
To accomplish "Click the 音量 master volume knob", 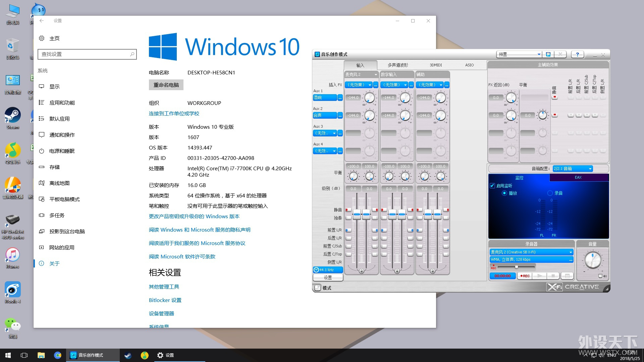I will (593, 260).
